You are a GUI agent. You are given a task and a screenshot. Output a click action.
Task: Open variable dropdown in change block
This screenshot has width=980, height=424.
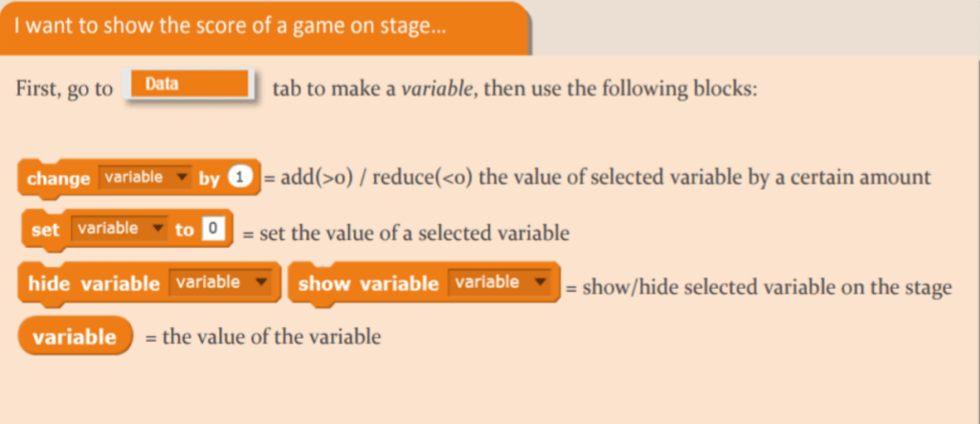pyautogui.click(x=145, y=178)
